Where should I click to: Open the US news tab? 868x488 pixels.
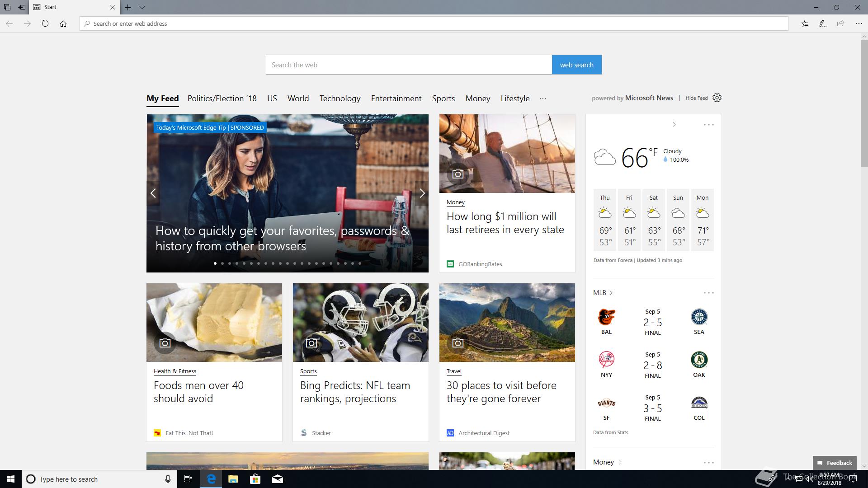click(x=272, y=99)
